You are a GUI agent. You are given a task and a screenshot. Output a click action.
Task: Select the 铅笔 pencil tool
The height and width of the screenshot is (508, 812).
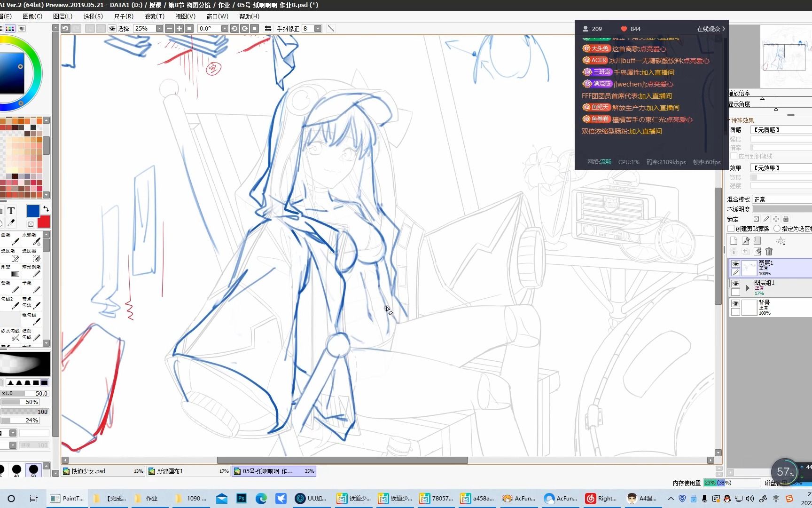pyautogui.click(x=10, y=286)
